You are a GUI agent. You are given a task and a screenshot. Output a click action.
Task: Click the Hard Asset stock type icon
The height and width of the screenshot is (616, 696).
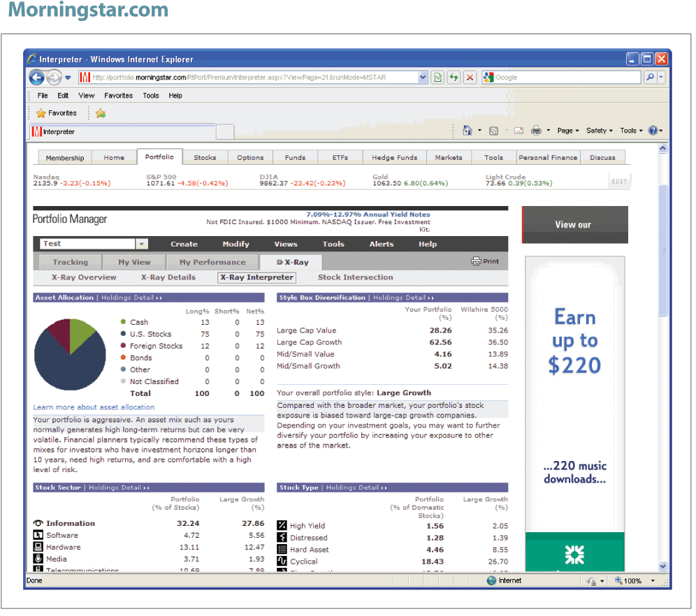coord(282,550)
